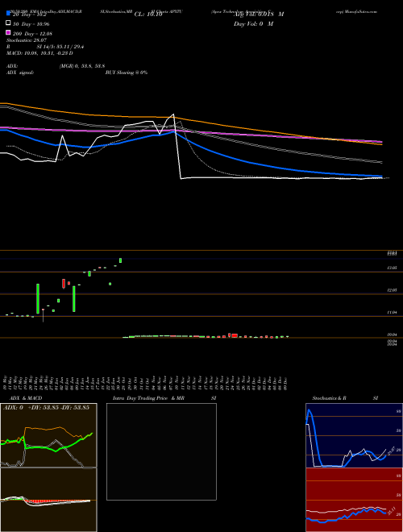Open the empty intraday trading price panel
The height and width of the screenshot is (532, 403).
pos(161,451)
